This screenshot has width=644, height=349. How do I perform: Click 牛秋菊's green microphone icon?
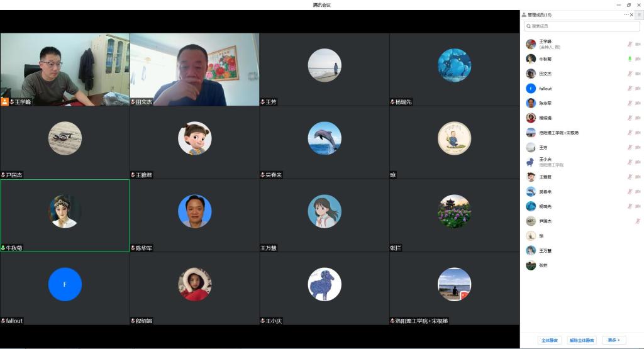[630, 59]
